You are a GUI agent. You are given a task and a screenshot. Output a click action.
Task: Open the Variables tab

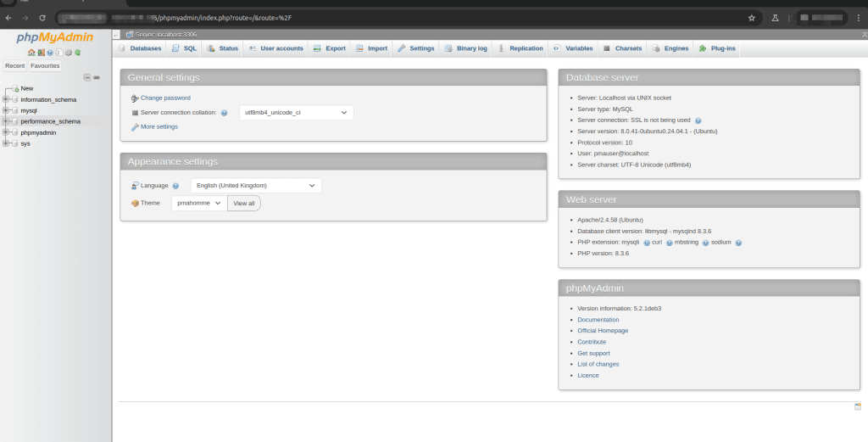[573, 48]
